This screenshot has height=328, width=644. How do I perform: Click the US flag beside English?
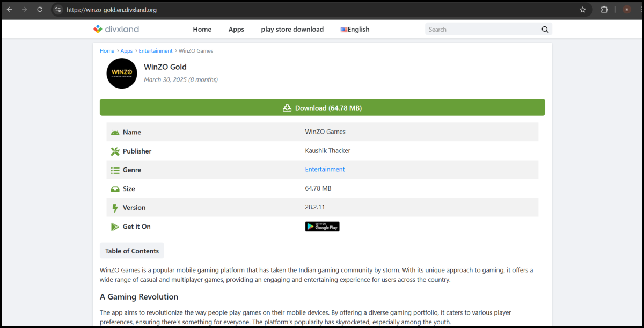click(x=343, y=30)
